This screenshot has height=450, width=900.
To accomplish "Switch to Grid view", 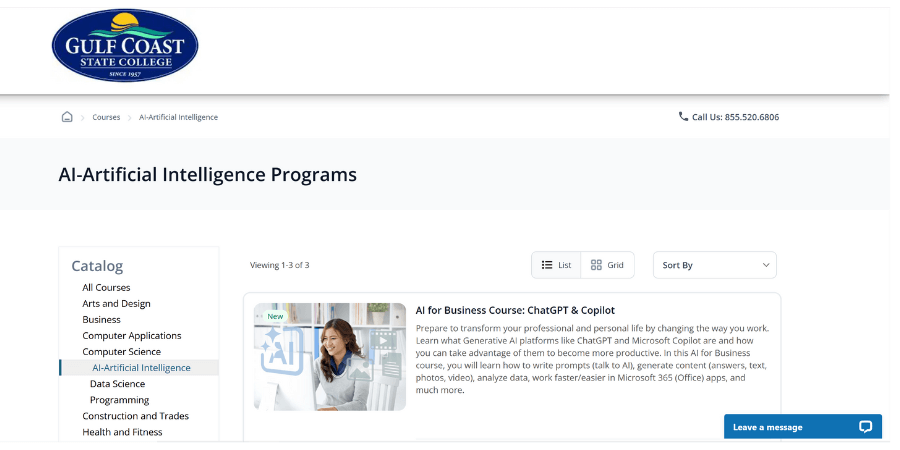I will [x=607, y=265].
